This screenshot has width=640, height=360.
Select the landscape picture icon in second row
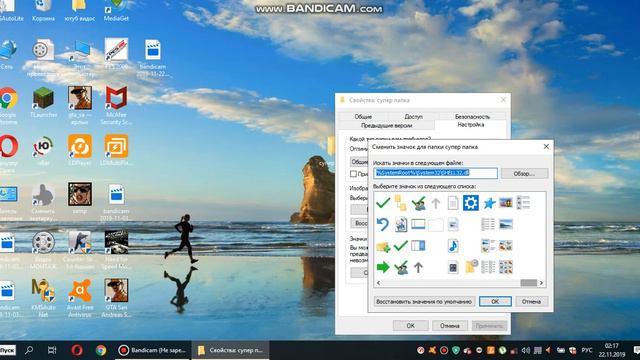tap(506, 224)
